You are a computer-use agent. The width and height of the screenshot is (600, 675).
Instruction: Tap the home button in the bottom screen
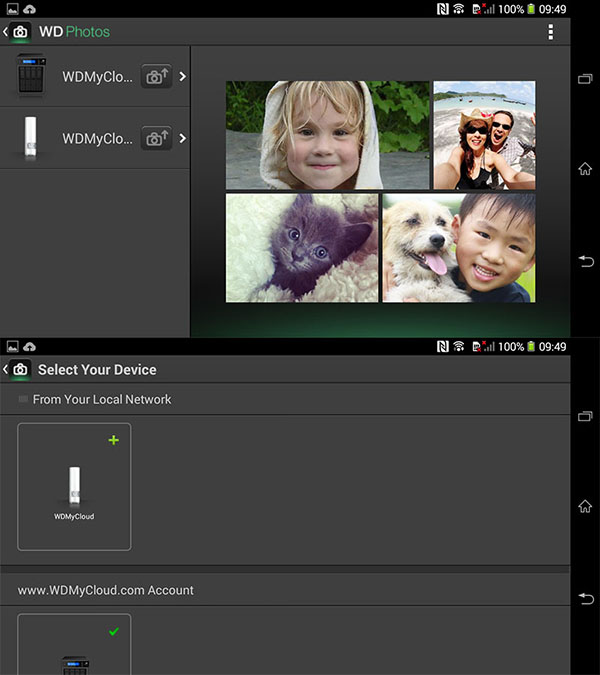click(x=585, y=506)
